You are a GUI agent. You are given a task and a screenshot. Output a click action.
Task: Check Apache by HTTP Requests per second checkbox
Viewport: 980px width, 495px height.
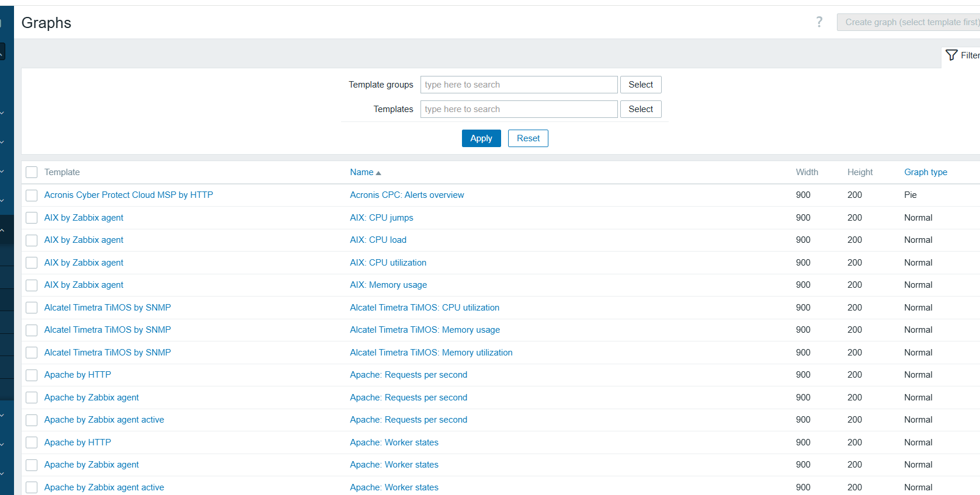[32, 375]
